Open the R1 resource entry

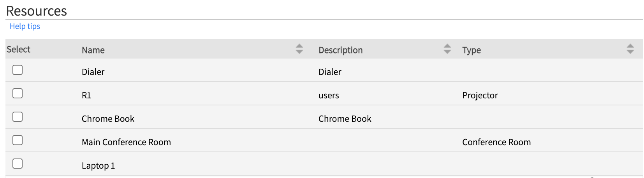86,95
